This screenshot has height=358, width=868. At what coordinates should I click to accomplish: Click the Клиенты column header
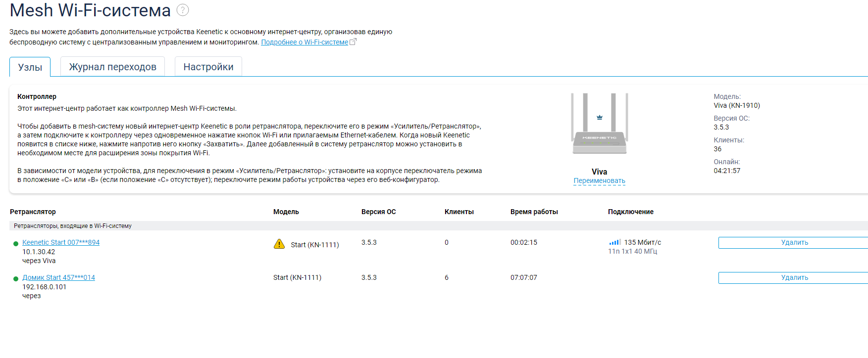459,212
